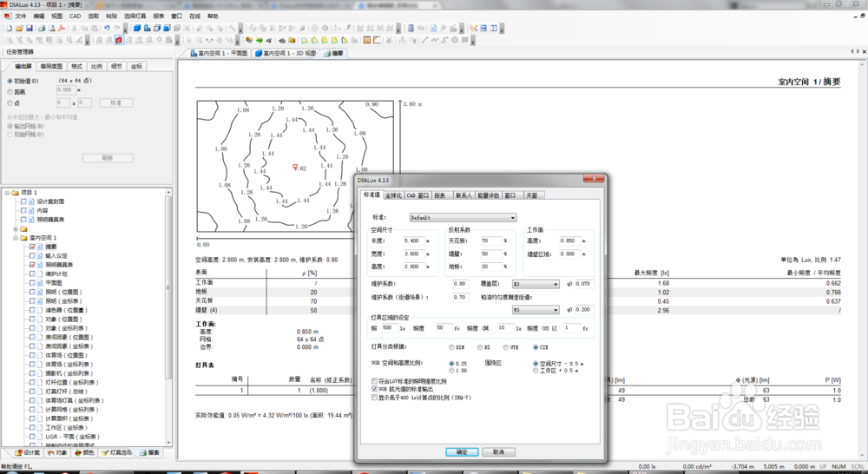The width and height of the screenshot is (868, 474).
Task: Enable 符合LGT标准的照明强度比例 checkbox
Action: coord(375,381)
